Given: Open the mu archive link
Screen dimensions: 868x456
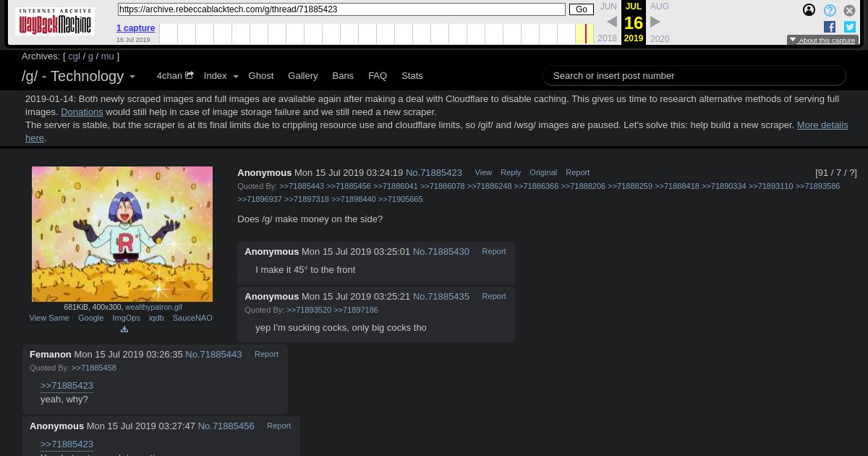Looking at the screenshot, I should click(x=107, y=56).
